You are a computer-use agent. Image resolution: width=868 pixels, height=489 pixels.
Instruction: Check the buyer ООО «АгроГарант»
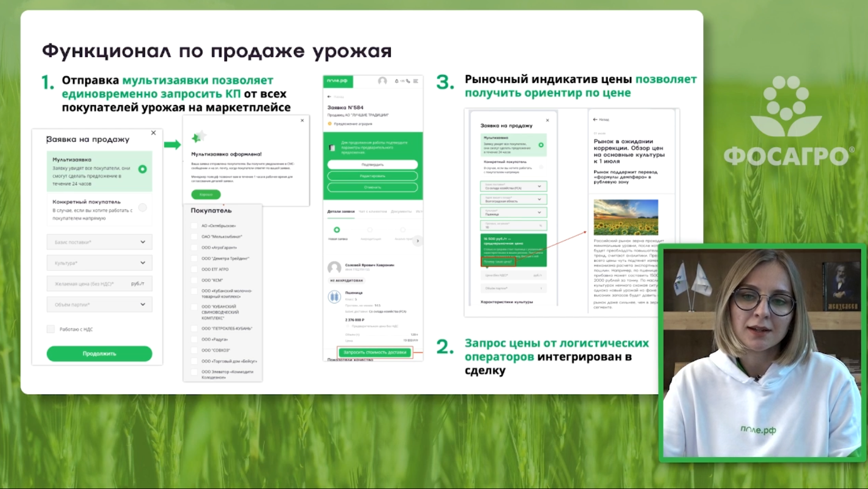[194, 247]
